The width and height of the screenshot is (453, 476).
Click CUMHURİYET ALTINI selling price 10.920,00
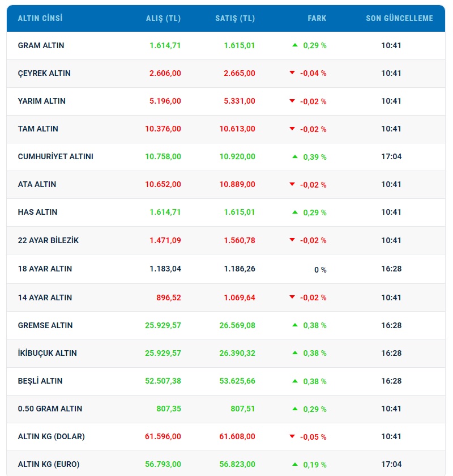pos(237,156)
